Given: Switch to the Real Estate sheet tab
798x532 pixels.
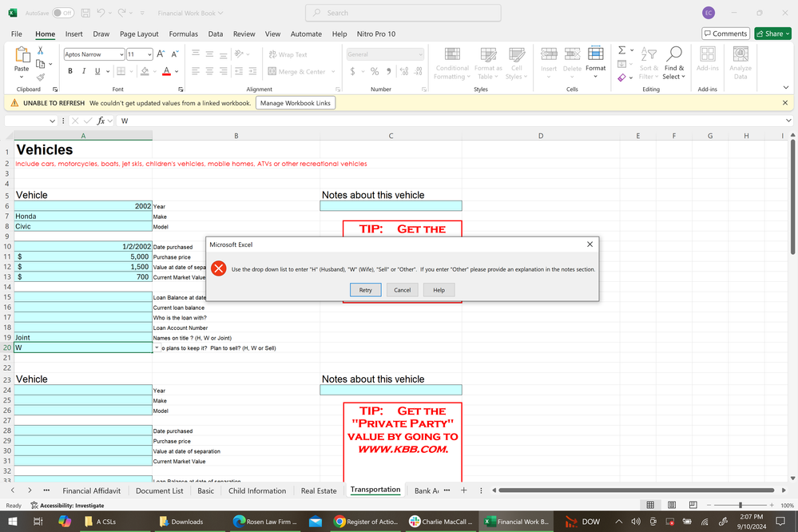Looking at the screenshot, I should (319, 490).
